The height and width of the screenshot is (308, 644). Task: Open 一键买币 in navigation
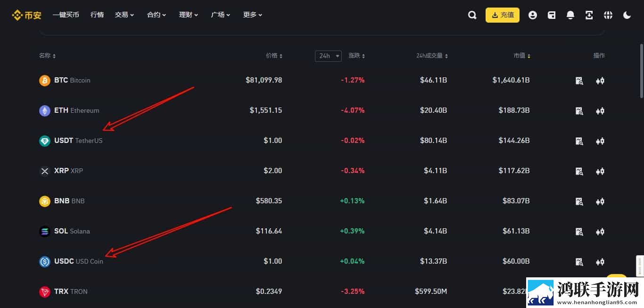point(66,15)
